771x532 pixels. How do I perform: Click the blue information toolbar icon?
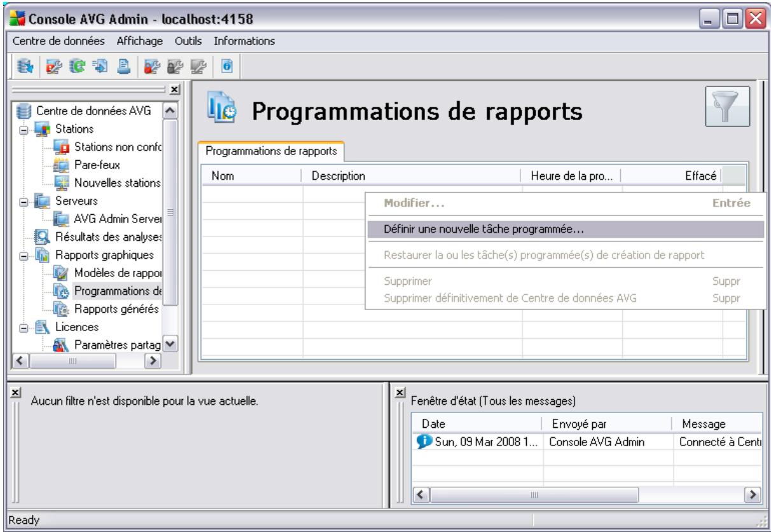point(227,65)
